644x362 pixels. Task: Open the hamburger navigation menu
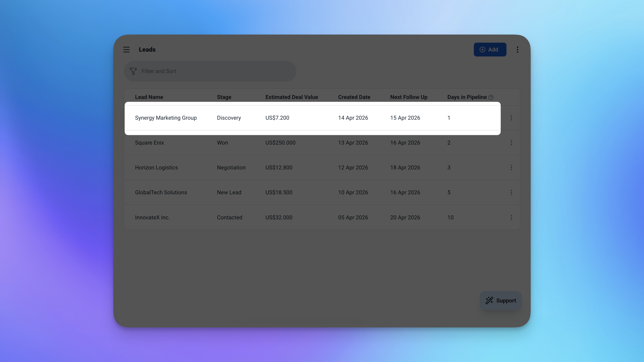click(x=126, y=50)
